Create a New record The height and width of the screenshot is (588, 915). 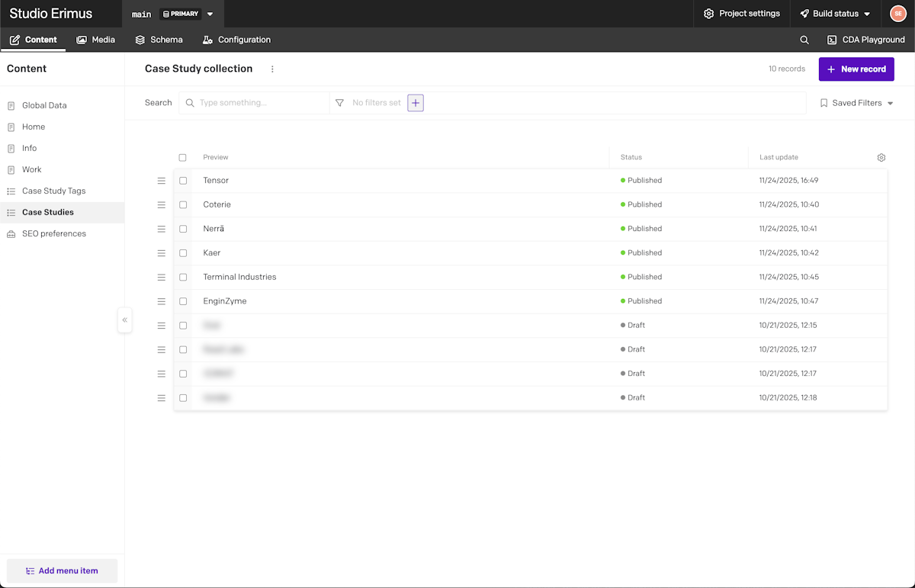point(856,69)
